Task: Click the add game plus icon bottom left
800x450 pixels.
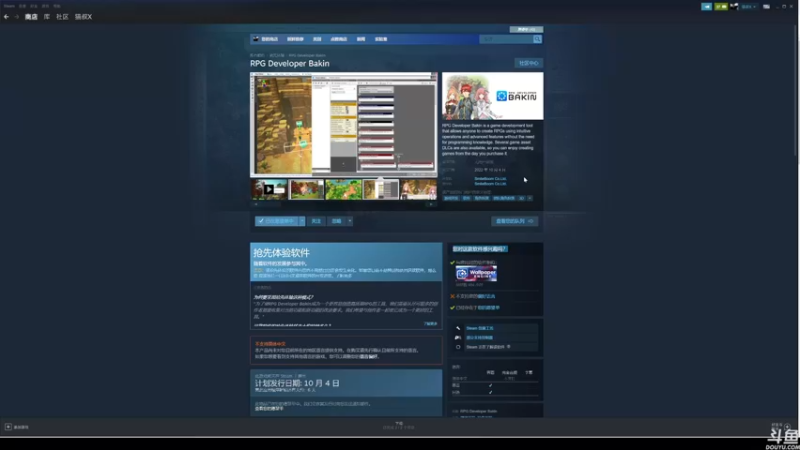Action: tap(8, 427)
